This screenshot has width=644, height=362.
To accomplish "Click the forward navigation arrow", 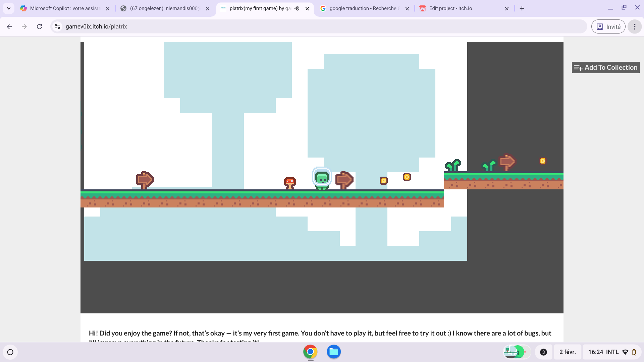I will [x=24, y=26].
